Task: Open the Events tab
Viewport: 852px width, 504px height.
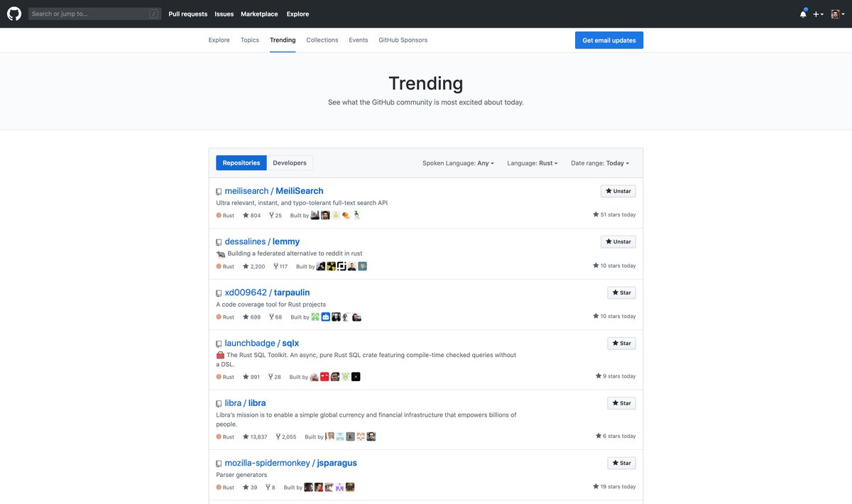Action: [x=359, y=40]
